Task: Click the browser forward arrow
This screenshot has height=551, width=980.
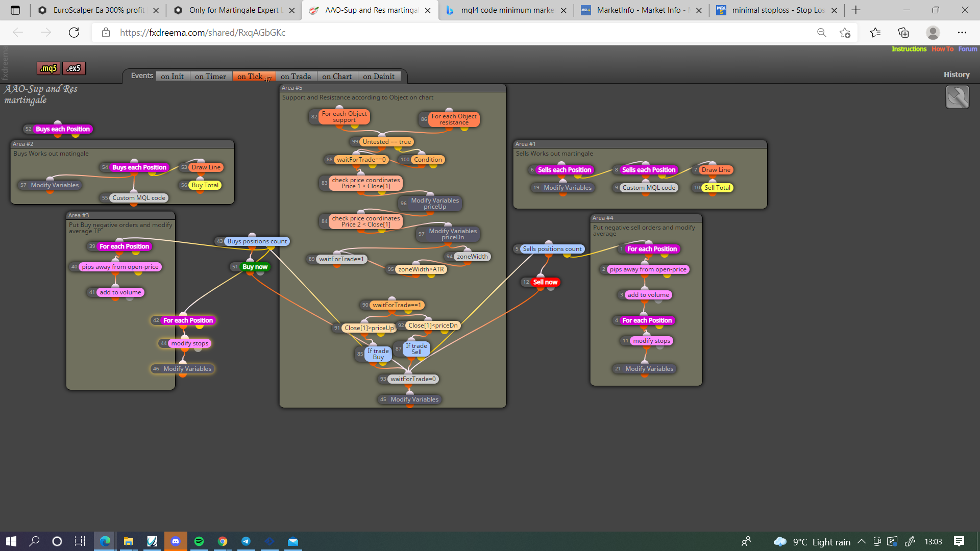Action: (x=46, y=33)
